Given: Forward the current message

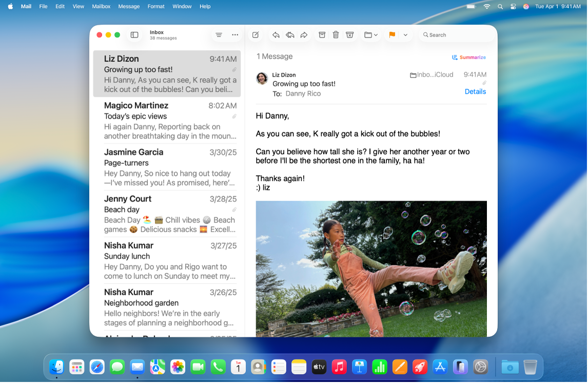Looking at the screenshot, I should tap(304, 34).
